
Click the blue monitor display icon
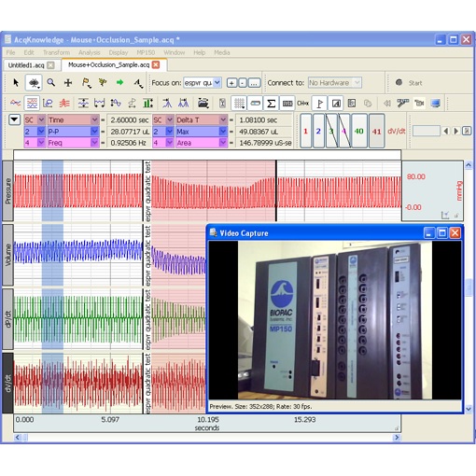436,103
